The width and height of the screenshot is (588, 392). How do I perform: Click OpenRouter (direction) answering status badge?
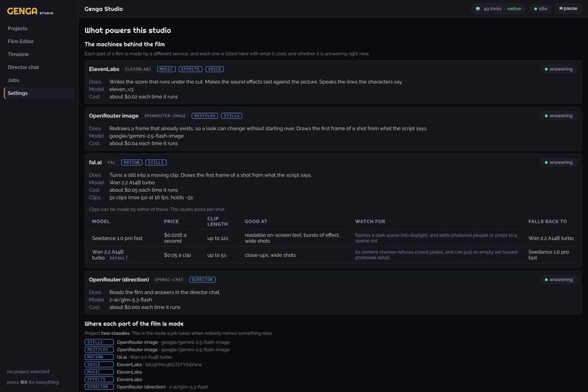point(559,280)
